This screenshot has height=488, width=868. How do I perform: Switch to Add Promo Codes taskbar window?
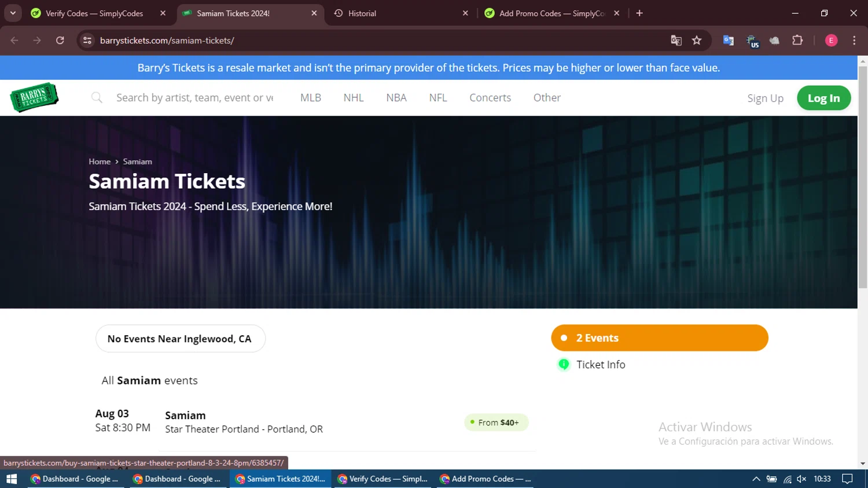pos(485,479)
